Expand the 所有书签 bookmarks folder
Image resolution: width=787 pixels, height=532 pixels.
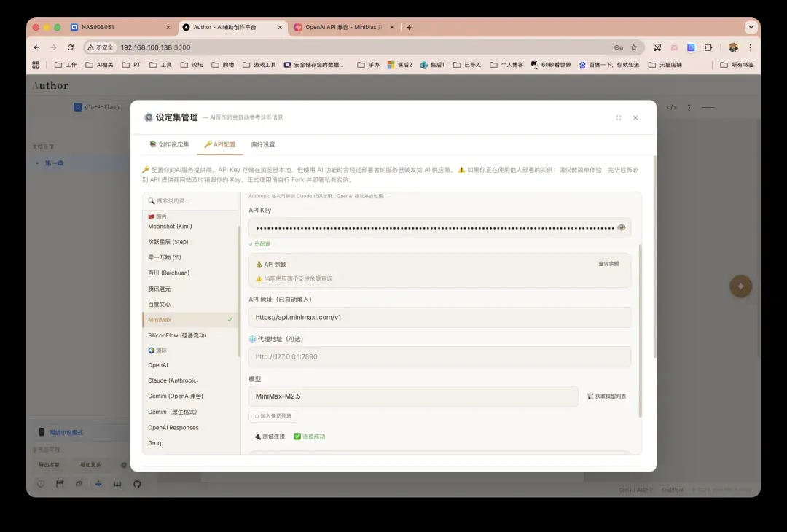(x=732, y=65)
